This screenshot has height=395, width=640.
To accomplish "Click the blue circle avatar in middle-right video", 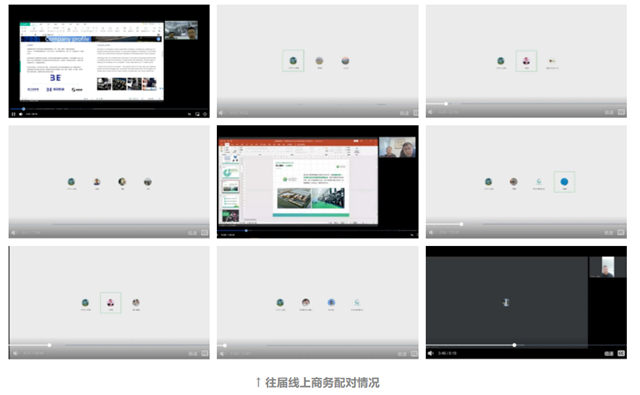I will pos(564,182).
